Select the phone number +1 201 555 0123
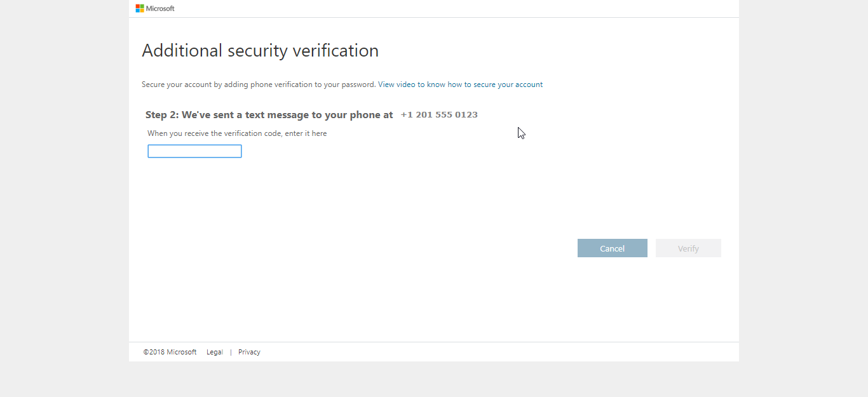This screenshot has width=868, height=397. [439, 115]
